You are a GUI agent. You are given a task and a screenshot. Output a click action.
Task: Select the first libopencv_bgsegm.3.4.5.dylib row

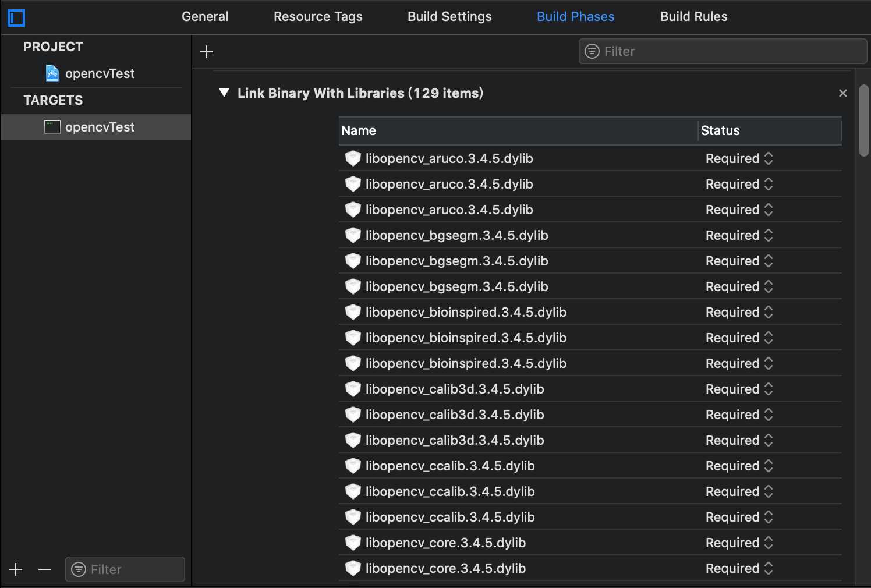(590, 235)
